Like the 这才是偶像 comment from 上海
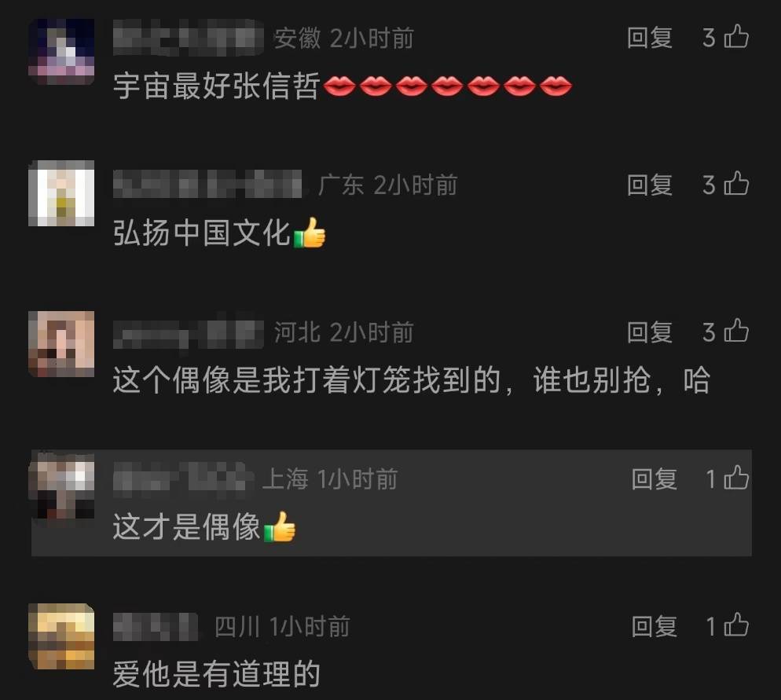 pyautogui.click(x=736, y=478)
